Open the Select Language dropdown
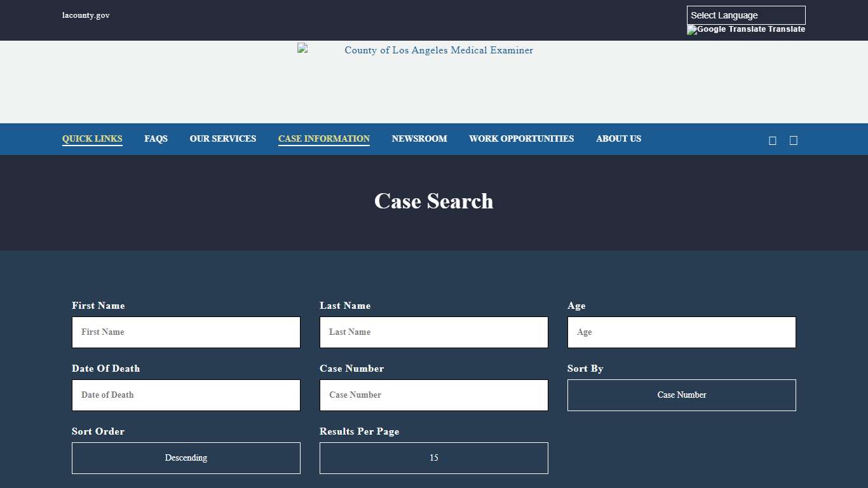 click(x=746, y=15)
